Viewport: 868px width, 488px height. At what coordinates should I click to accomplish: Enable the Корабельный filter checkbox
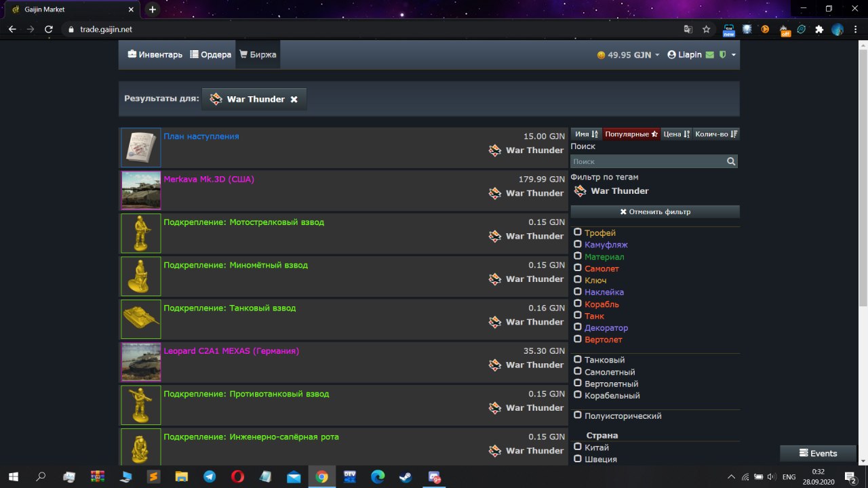pos(578,395)
